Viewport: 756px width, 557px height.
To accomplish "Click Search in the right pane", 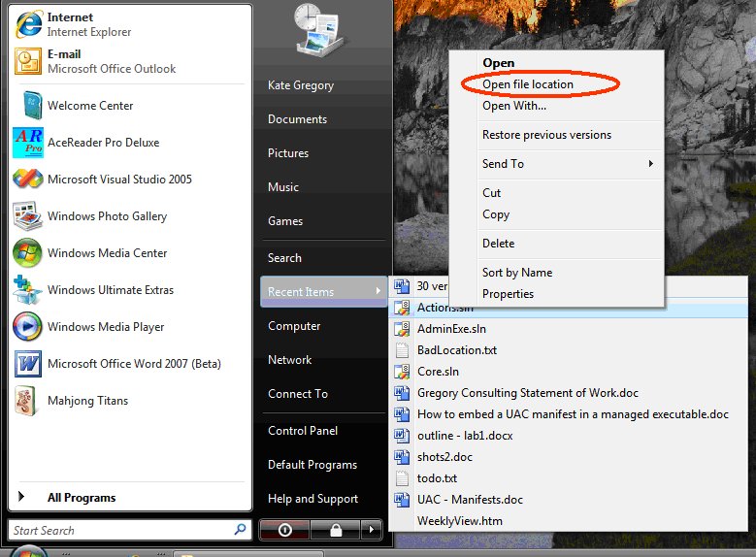I will [284, 258].
